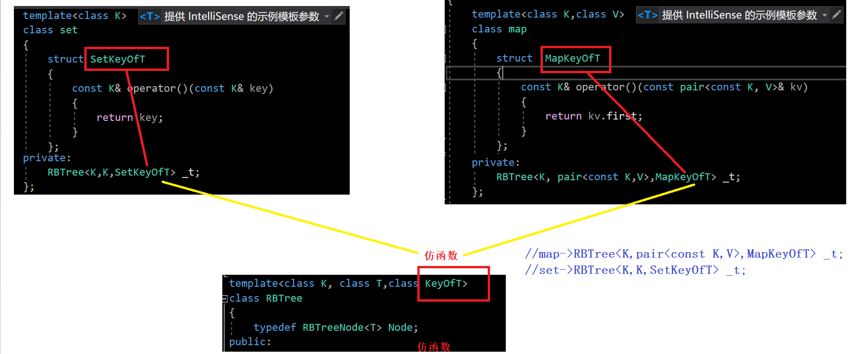This screenshot has width=868, height=354.
Task: Click the map member line ending "MapKeyOfT> _t;"
Action: [618, 177]
